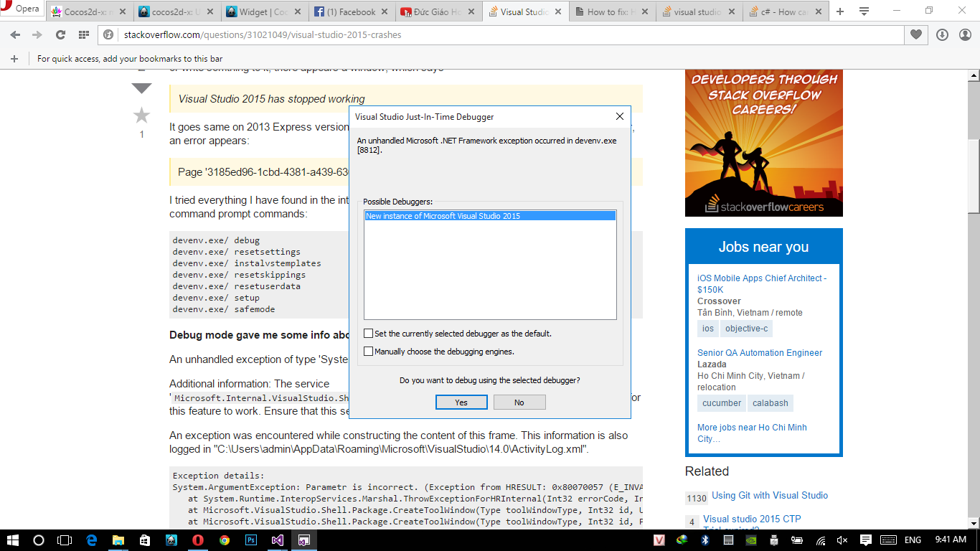980x551 pixels.
Task: Open a new browser tab
Action: click(x=840, y=11)
